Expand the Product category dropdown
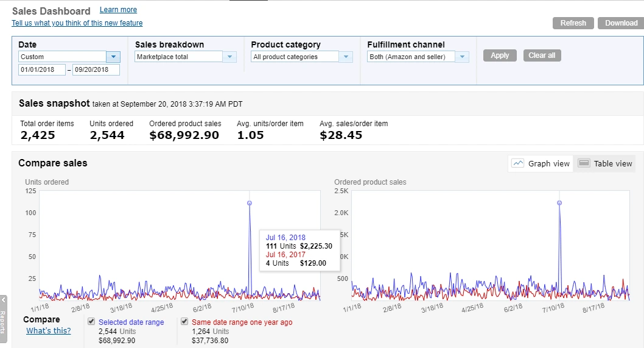This screenshot has height=348, width=644. [346, 57]
